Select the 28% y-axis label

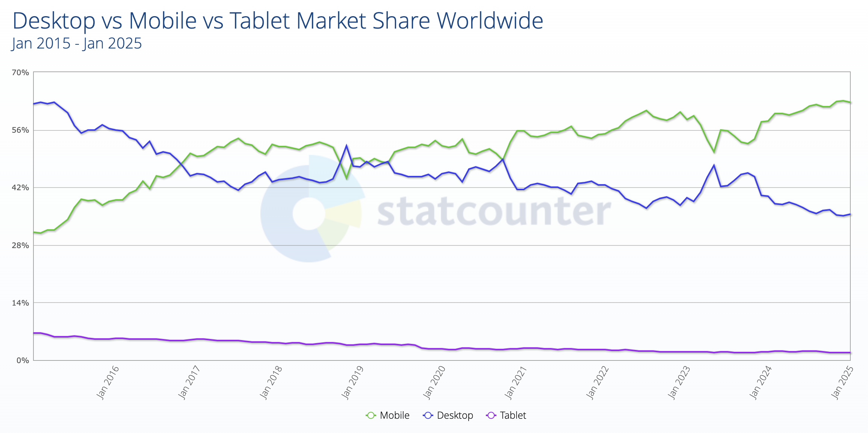pos(20,245)
